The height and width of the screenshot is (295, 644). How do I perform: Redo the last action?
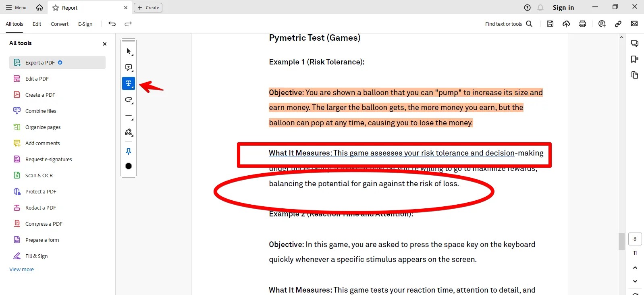128,24
